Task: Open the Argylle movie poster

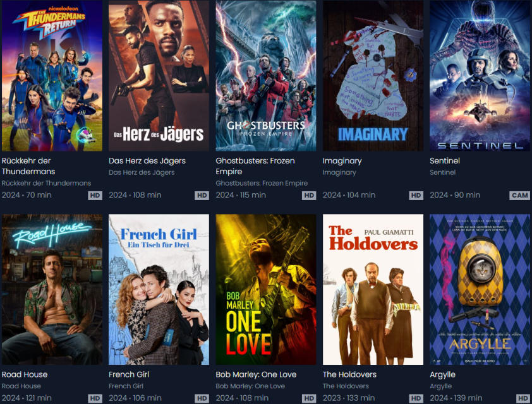Action: pos(480,290)
